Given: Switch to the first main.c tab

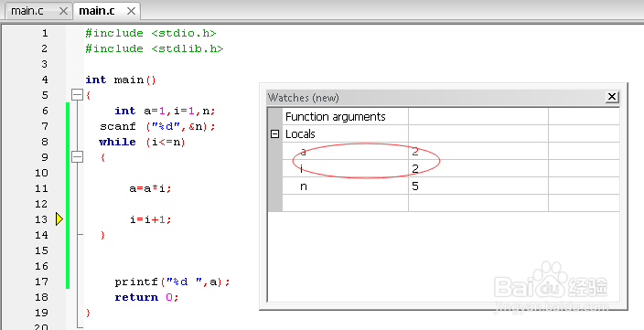Looking at the screenshot, I should tap(27, 11).
